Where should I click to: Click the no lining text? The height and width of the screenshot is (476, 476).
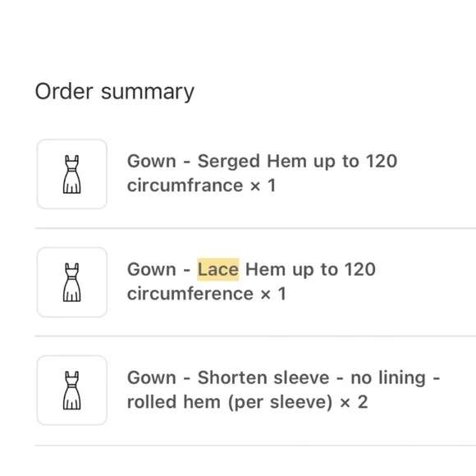tap(388, 378)
